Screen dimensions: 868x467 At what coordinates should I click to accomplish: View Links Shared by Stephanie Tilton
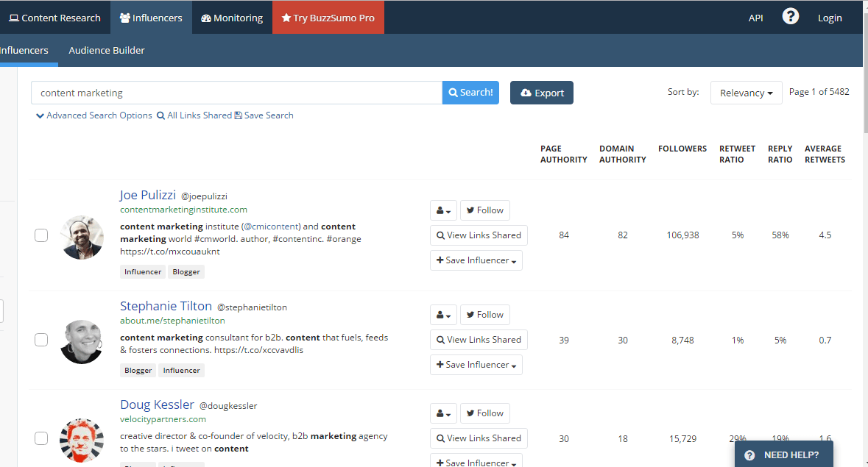tap(479, 340)
